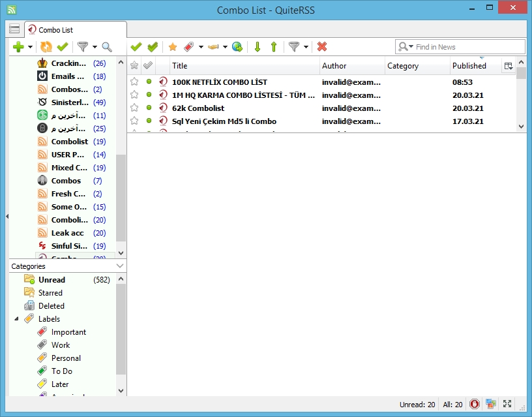The width and height of the screenshot is (532, 417).
Task: Toggle star on Sql Yeni Çekim Md5 row
Action: click(x=134, y=121)
